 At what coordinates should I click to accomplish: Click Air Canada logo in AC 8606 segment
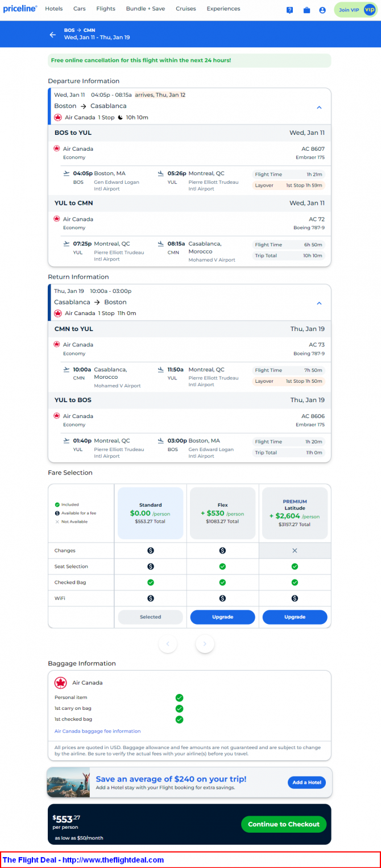57,416
